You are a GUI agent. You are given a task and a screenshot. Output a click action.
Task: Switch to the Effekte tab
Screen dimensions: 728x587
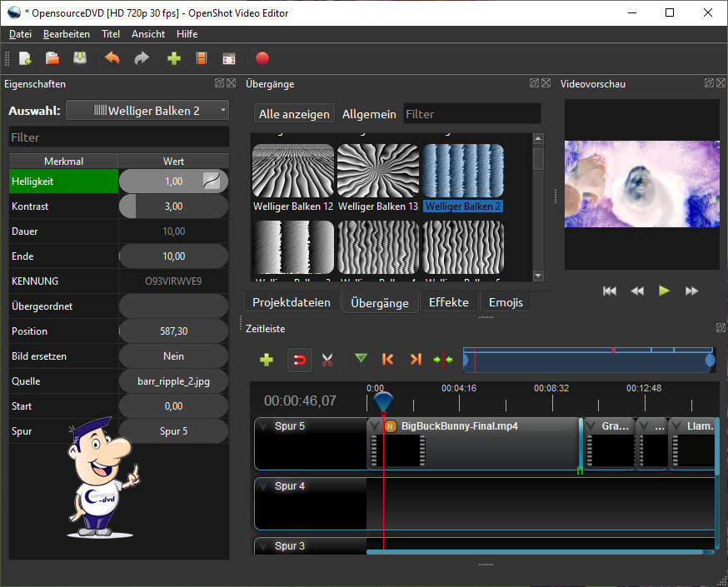[448, 302]
